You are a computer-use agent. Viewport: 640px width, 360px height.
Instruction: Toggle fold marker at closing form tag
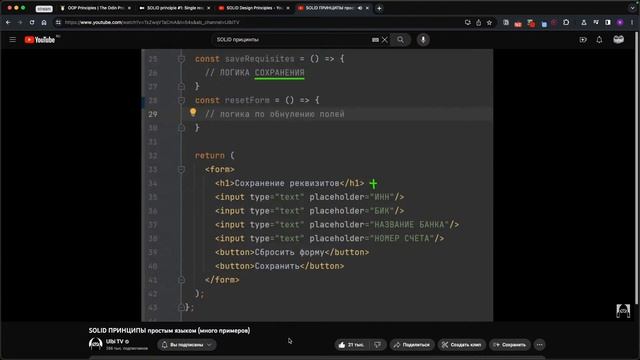181,280
